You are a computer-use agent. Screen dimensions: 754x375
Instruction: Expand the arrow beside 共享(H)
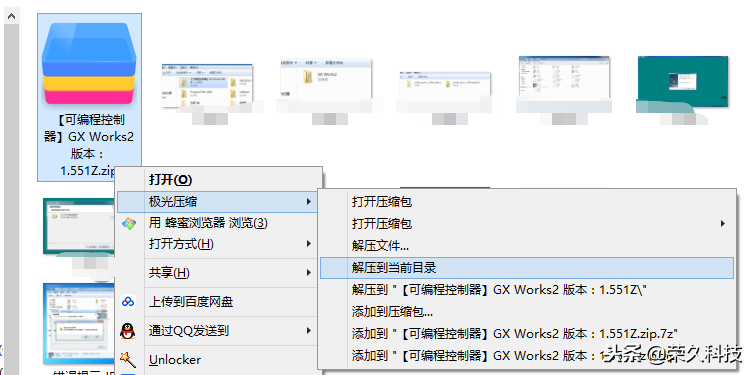309,273
